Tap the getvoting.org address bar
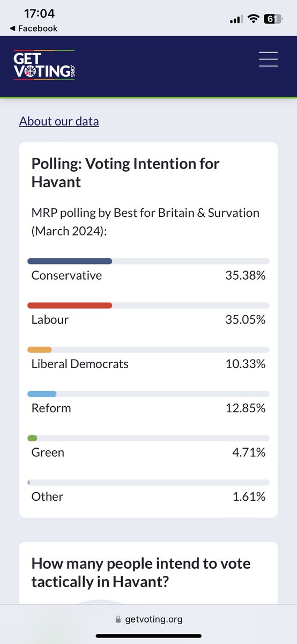297x644 pixels. click(x=148, y=619)
